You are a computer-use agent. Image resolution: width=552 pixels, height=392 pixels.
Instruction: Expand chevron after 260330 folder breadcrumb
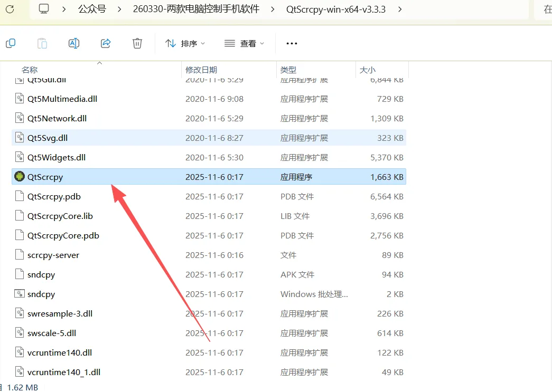pos(273,9)
